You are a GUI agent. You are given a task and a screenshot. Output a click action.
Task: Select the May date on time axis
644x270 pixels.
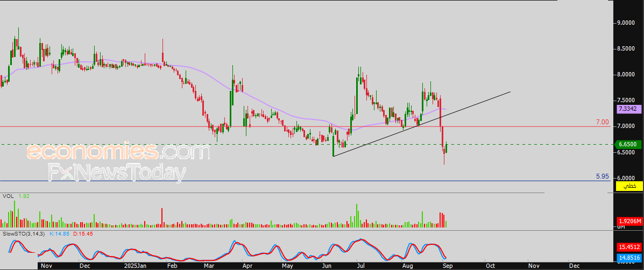287,266
